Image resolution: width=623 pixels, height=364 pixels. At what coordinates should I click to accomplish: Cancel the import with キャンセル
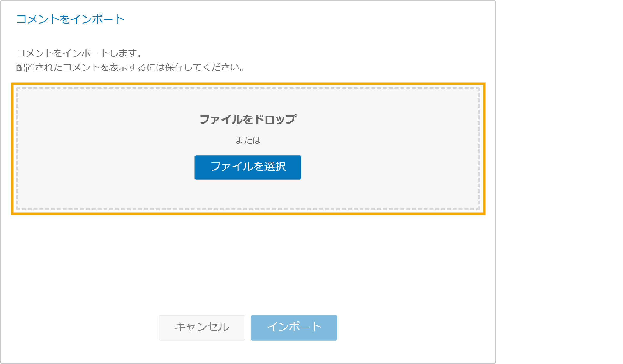coord(202,327)
